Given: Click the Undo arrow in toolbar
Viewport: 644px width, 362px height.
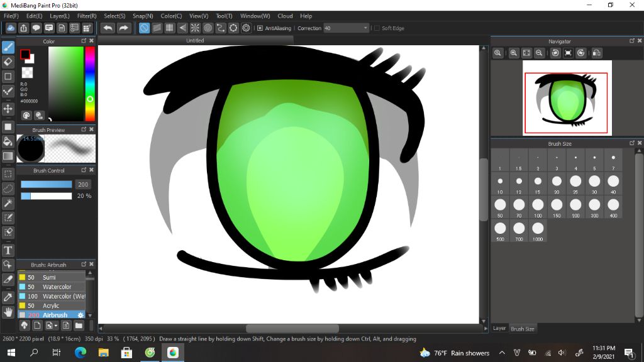Looking at the screenshot, I should click(x=108, y=28).
